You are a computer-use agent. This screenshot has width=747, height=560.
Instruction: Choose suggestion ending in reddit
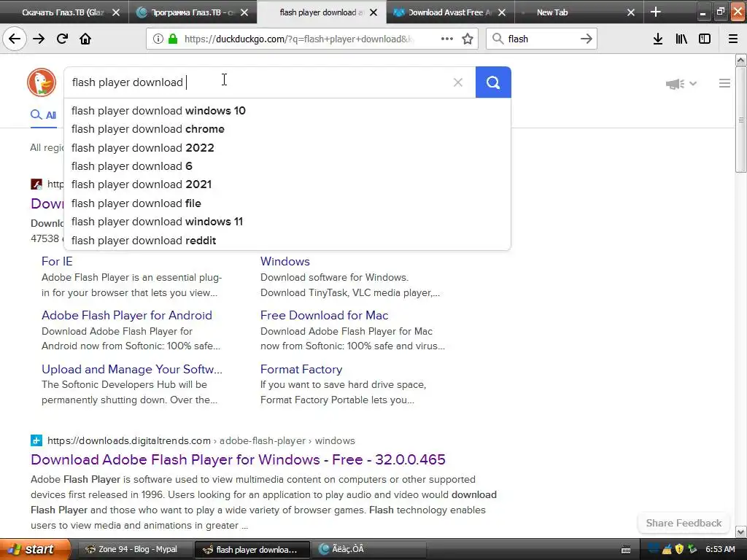click(x=287, y=241)
